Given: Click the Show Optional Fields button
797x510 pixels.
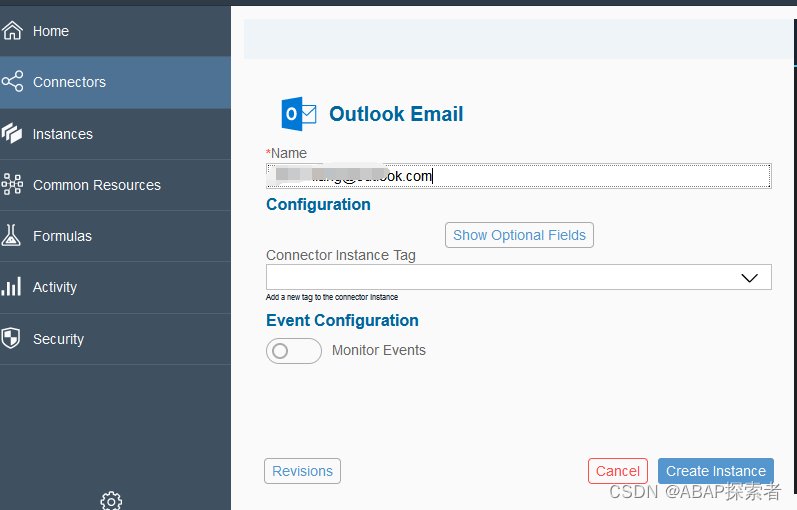Looking at the screenshot, I should 519,235.
